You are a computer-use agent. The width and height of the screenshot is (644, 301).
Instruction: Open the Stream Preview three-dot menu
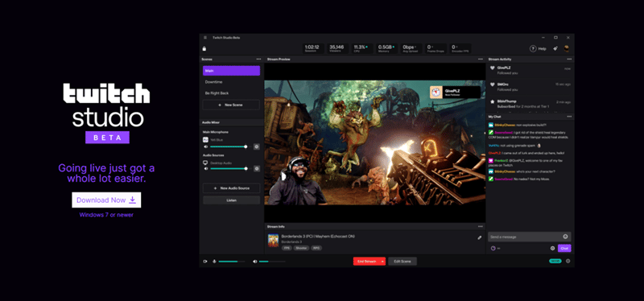480,59
